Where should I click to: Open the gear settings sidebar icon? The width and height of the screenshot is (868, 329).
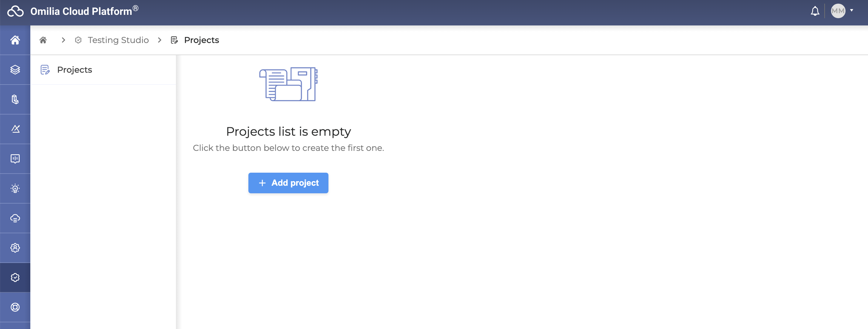[15, 248]
